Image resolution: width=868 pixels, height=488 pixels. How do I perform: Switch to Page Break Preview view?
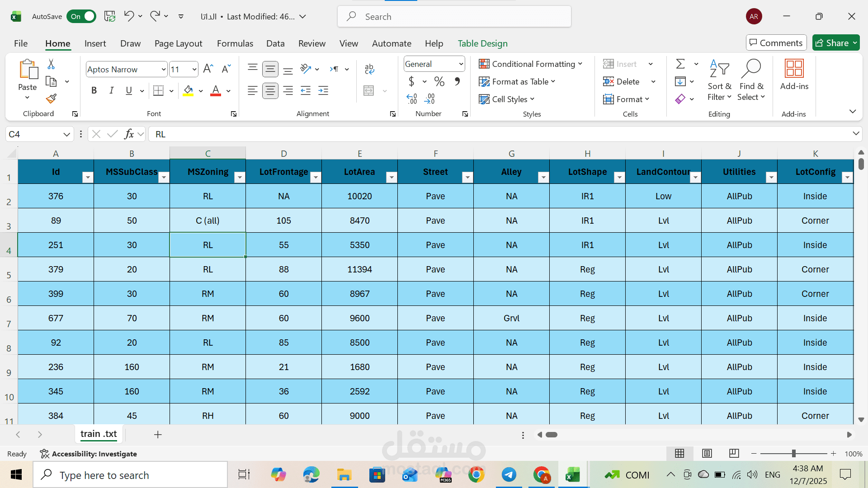click(734, 453)
